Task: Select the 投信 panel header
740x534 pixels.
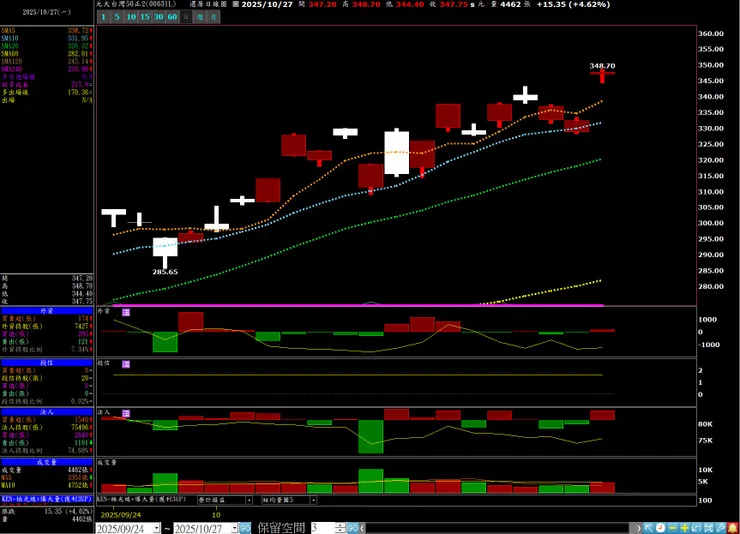Action: (47, 363)
